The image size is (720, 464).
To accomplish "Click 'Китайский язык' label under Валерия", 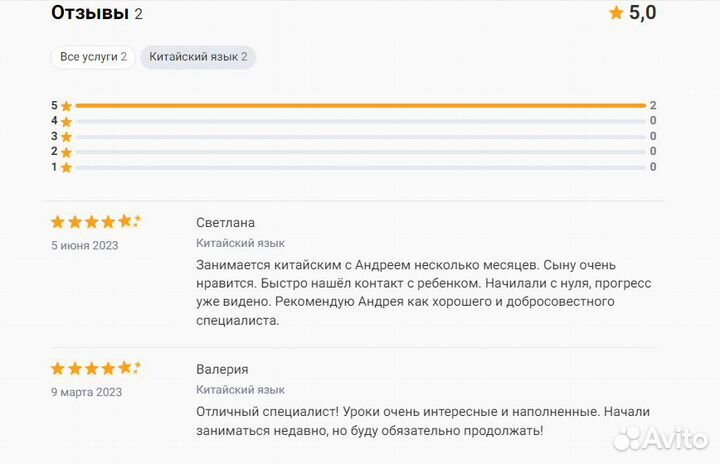I will 240,390.
